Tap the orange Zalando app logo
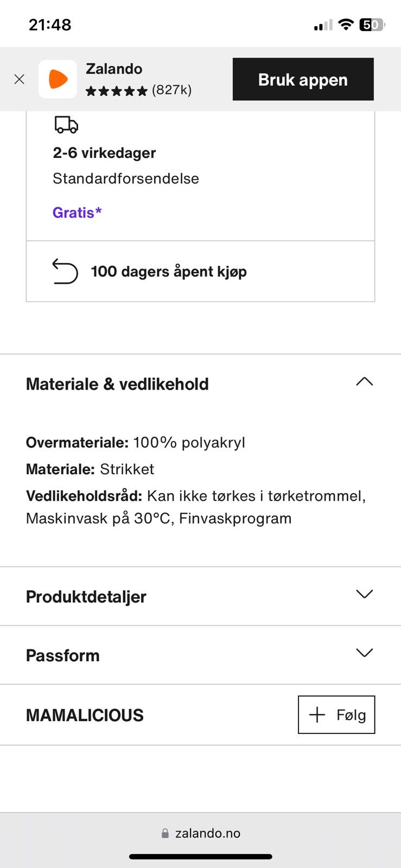The width and height of the screenshot is (401, 868). tap(58, 79)
